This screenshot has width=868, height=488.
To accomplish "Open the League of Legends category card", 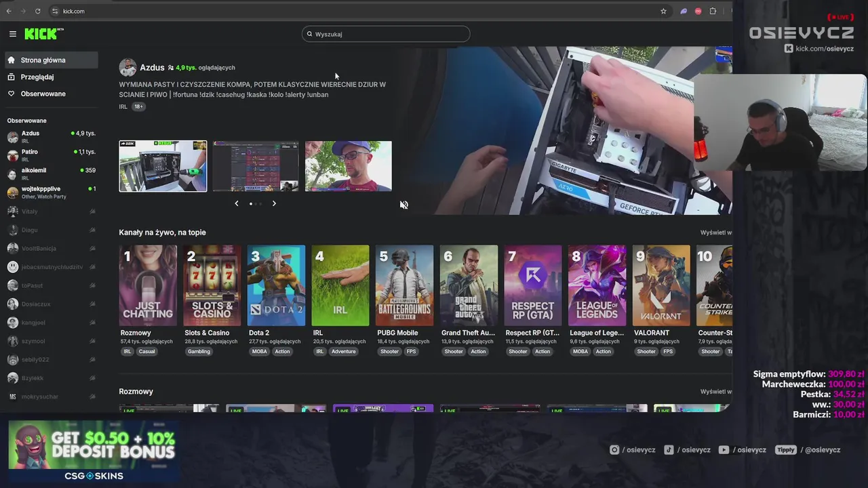I will (x=597, y=285).
